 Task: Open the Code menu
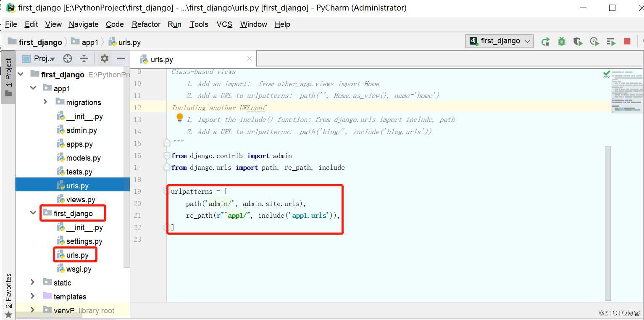[115, 24]
